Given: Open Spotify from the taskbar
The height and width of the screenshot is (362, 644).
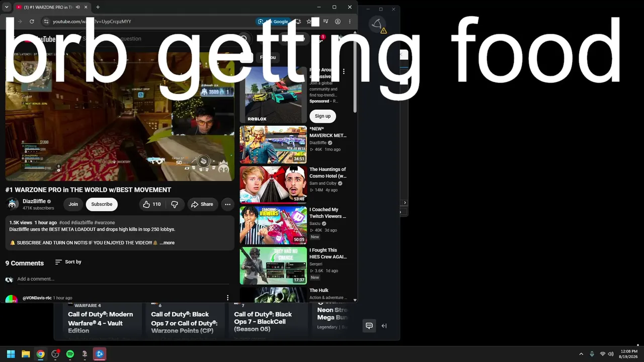Looking at the screenshot, I should coord(70,354).
